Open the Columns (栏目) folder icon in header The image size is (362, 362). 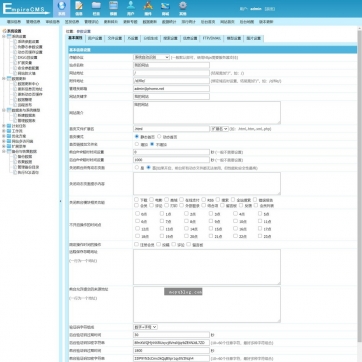click(x=96, y=8)
